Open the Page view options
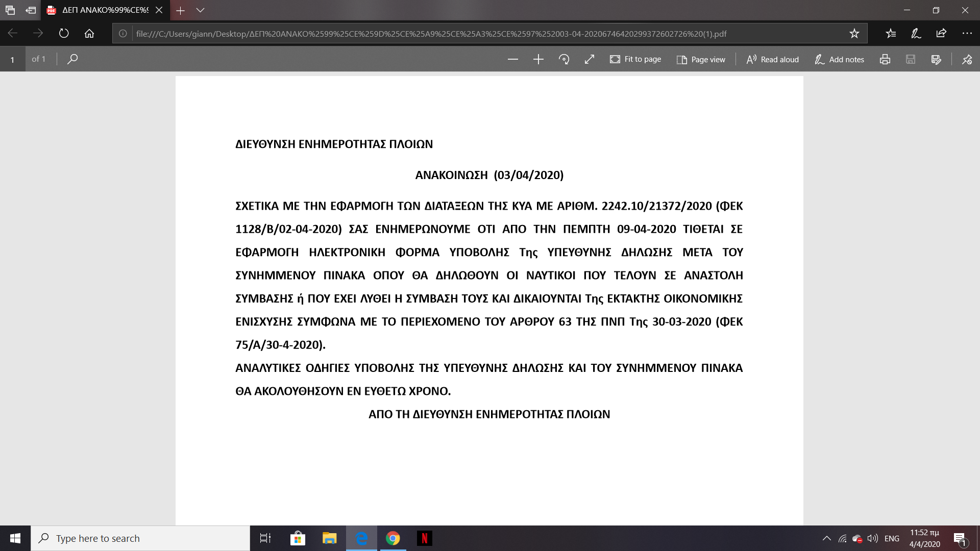Screen dimensions: 980x551 (701, 59)
